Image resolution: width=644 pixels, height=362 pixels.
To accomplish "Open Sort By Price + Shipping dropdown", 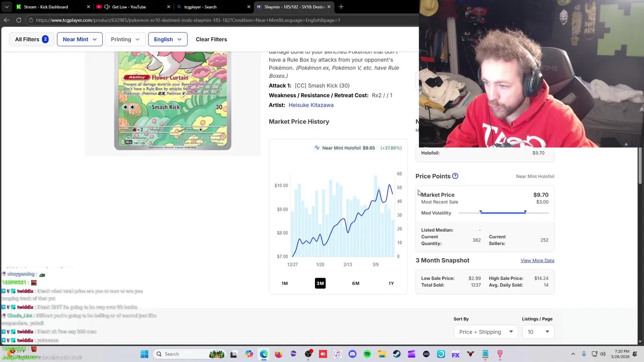I will pyautogui.click(x=486, y=332).
